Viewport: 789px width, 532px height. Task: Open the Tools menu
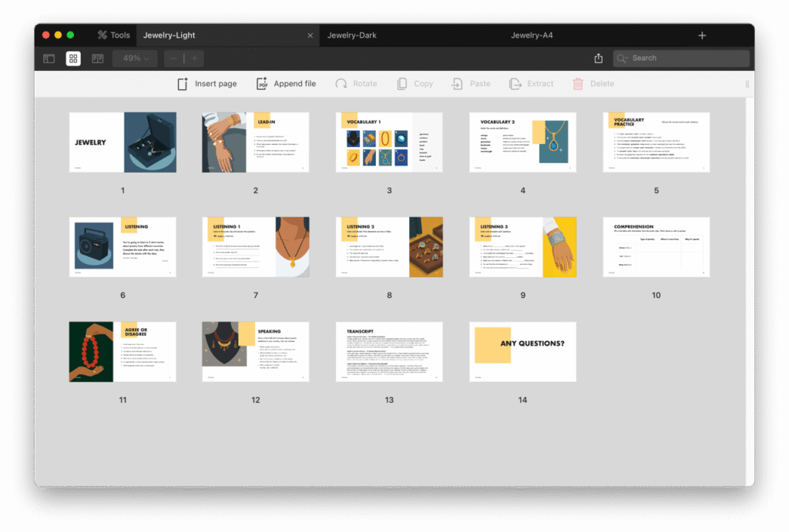tap(113, 35)
